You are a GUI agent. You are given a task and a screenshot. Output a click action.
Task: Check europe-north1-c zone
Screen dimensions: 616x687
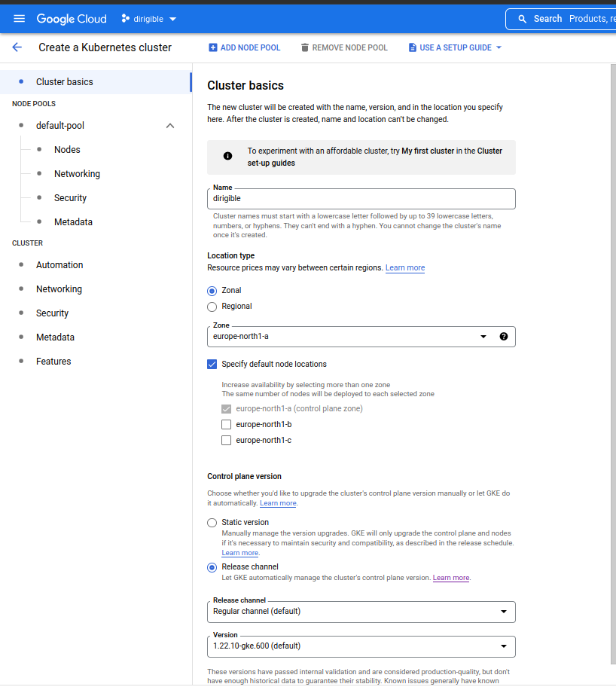pyautogui.click(x=226, y=441)
